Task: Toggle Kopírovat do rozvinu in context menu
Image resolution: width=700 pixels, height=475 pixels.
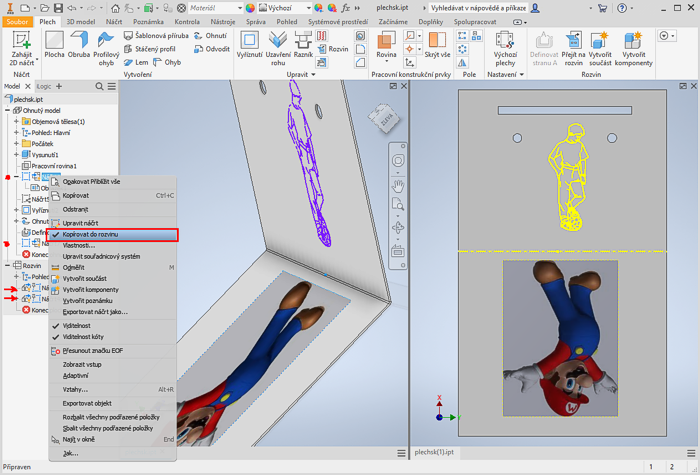Action: click(112, 234)
